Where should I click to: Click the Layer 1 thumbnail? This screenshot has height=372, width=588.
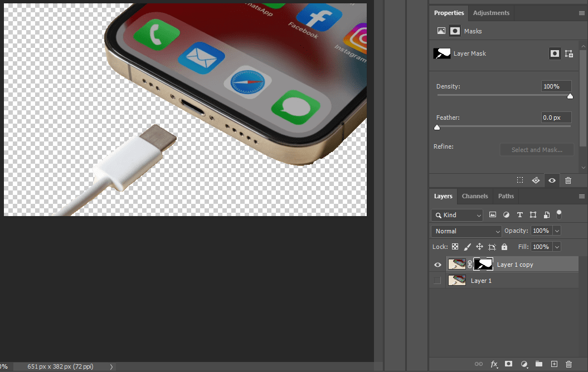click(457, 280)
